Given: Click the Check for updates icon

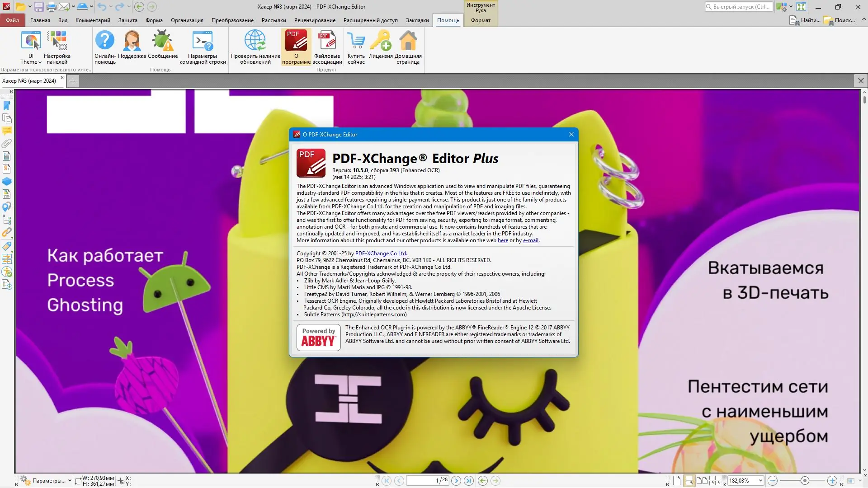Looking at the screenshot, I should click(x=255, y=41).
